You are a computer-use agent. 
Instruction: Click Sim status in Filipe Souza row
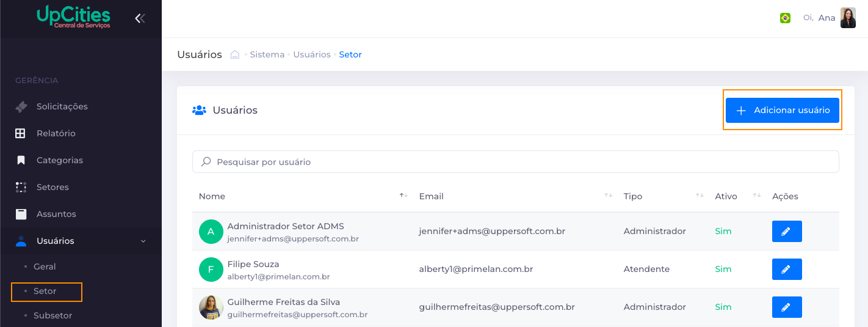coord(723,270)
